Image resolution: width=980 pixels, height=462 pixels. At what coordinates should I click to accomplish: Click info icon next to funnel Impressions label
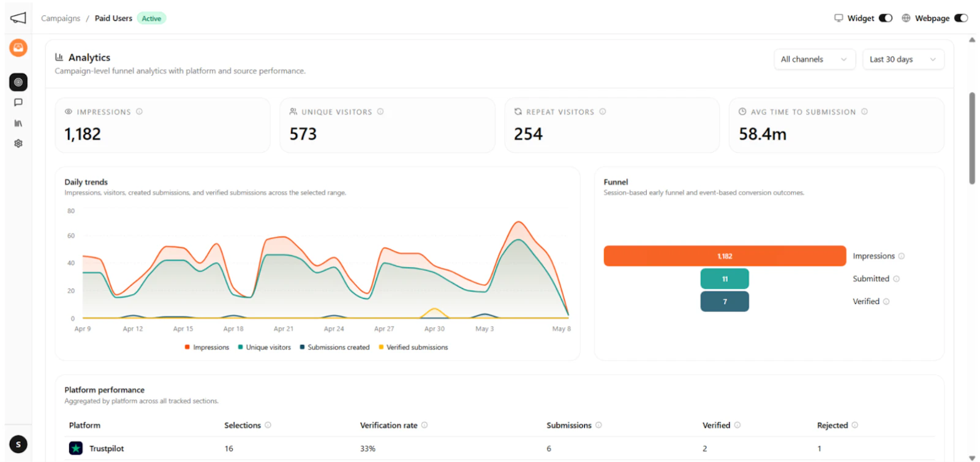tap(902, 256)
